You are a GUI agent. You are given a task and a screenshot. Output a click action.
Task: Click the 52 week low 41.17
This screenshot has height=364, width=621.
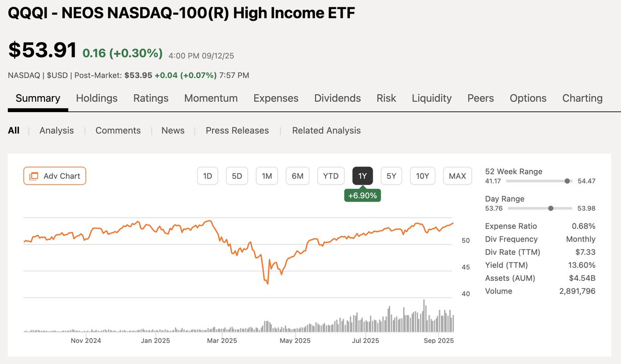coord(494,181)
